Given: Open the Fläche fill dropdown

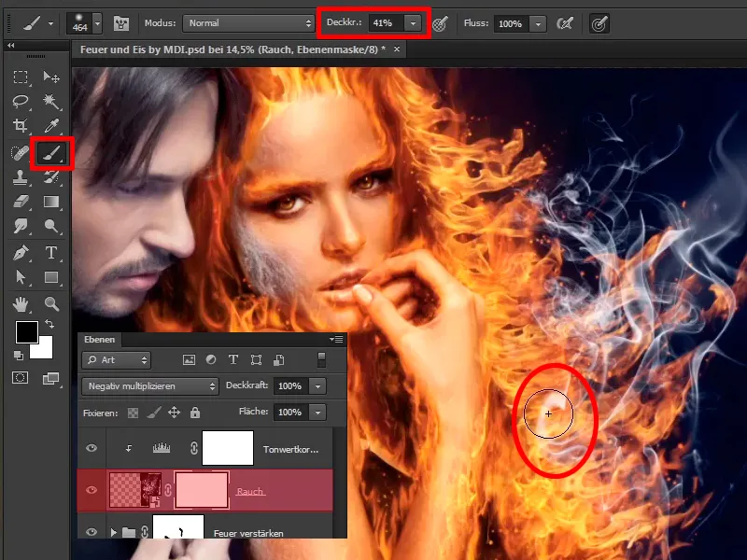Looking at the screenshot, I should tap(317, 412).
